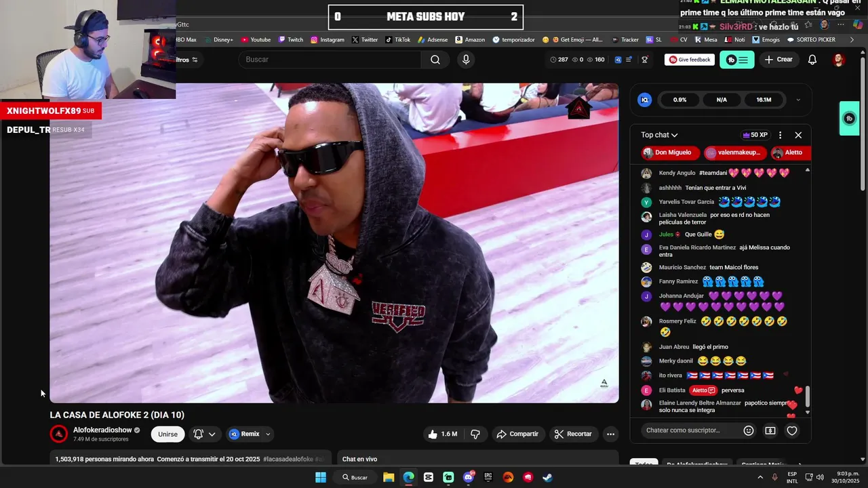
Task: Open the SORTEO PICKER bookmark
Action: pyautogui.click(x=811, y=40)
